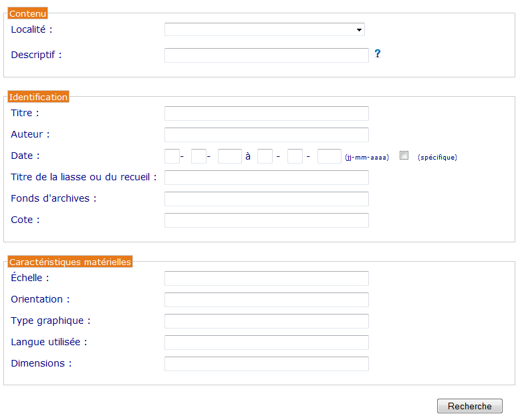Click the start date day box
The height and width of the screenshot is (420, 520).
(x=172, y=156)
